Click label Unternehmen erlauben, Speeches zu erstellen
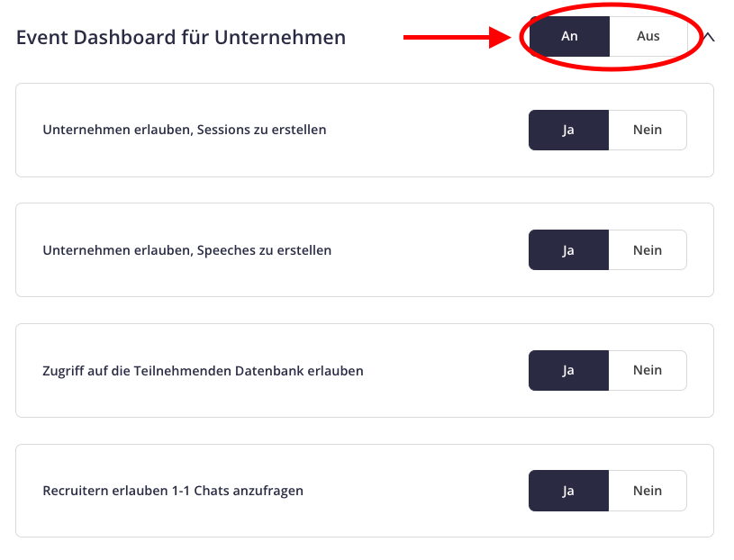Viewport: 734px width, 560px height. [x=186, y=250]
